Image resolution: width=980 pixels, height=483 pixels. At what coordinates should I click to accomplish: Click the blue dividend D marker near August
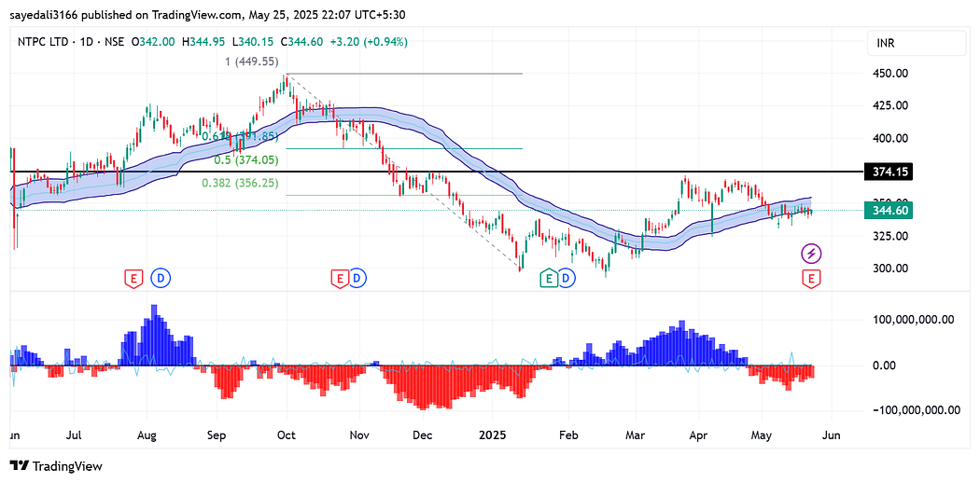click(161, 278)
